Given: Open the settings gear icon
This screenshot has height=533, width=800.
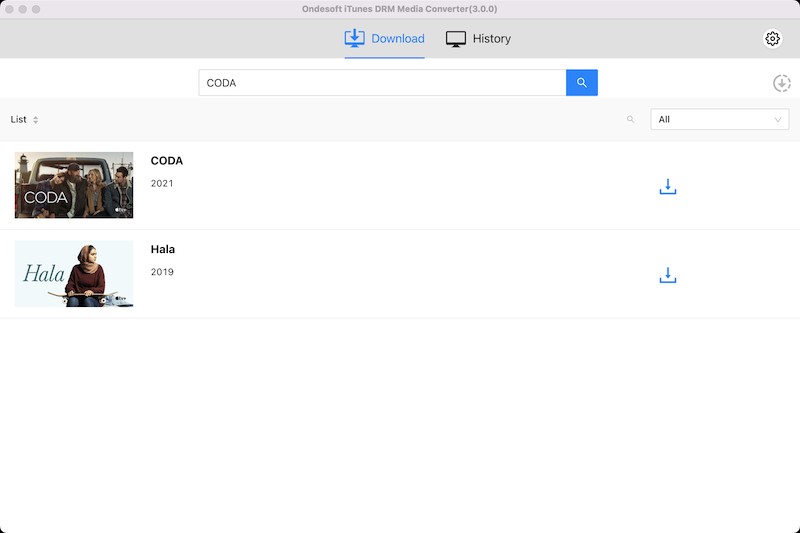Looking at the screenshot, I should (x=772, y=39).
